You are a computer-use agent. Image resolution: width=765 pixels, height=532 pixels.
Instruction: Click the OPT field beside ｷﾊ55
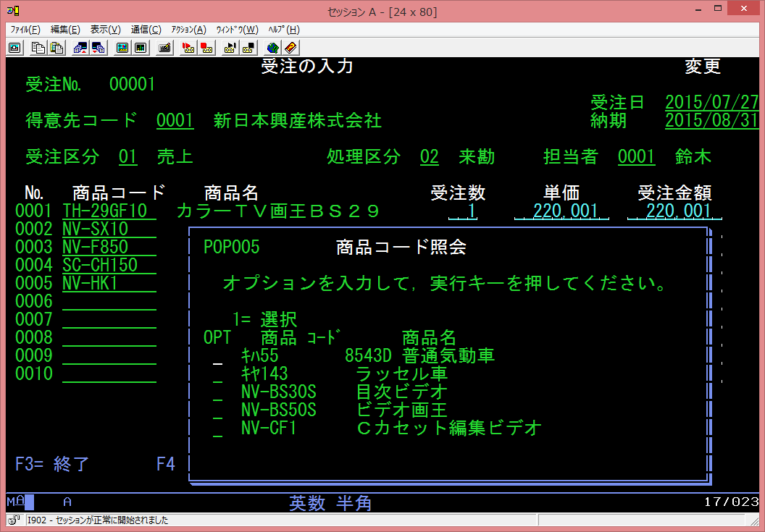point(217,356)
